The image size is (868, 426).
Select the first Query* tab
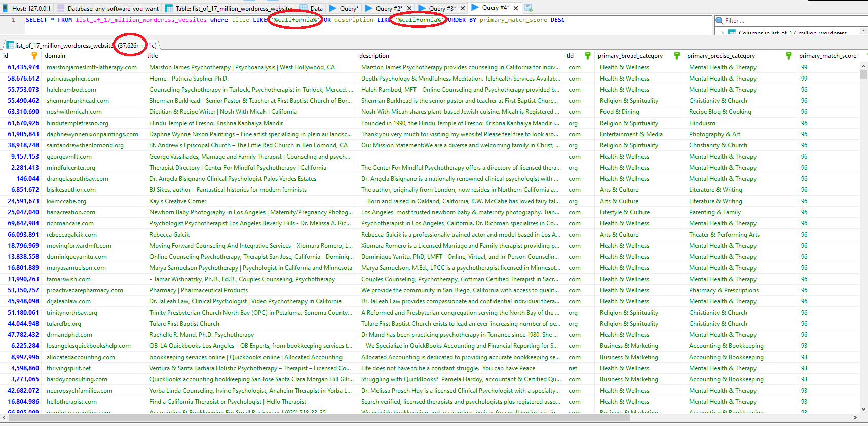pyautogui.click(x=344, y=8)
